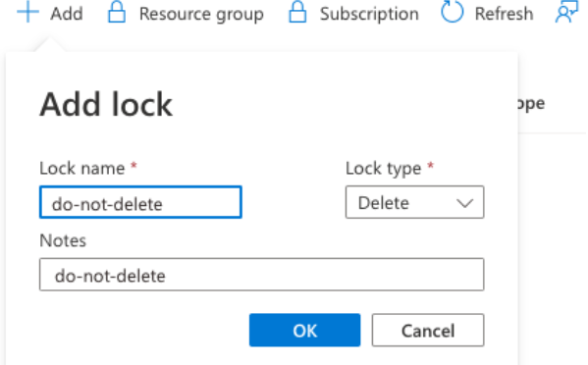Click the Lock name label
Screen dimensions: 588x365
[x=82, y=168]
